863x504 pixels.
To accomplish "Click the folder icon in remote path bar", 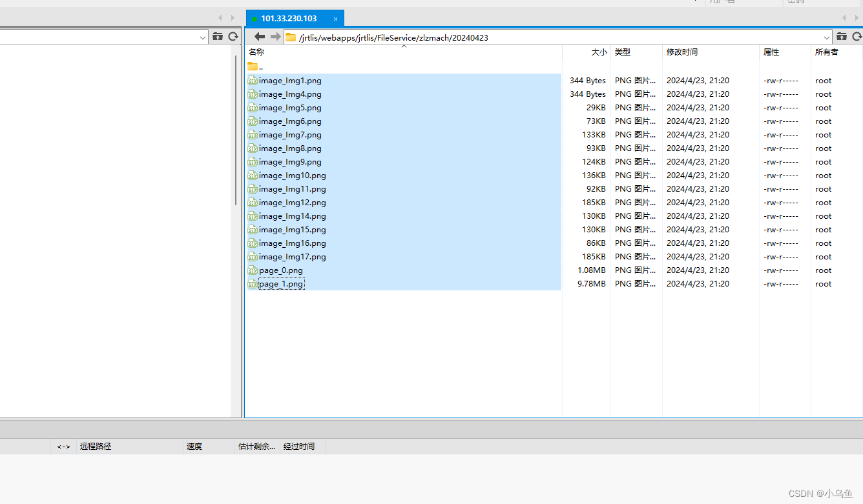I will (291, 37).
